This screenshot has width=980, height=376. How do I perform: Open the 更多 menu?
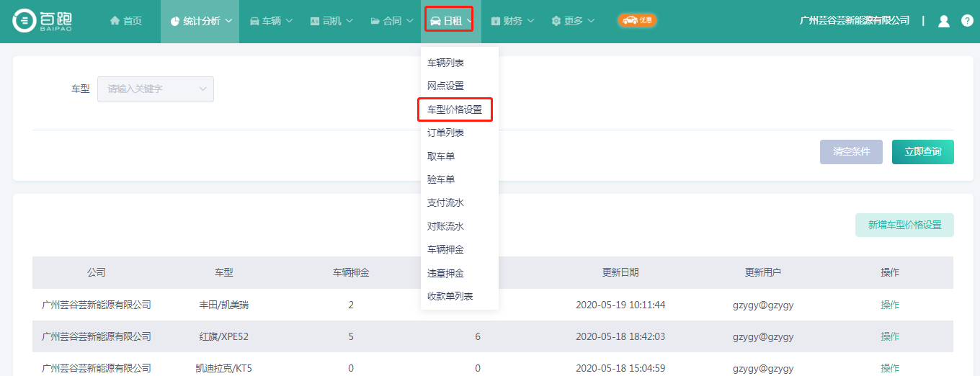coord(573,21)
